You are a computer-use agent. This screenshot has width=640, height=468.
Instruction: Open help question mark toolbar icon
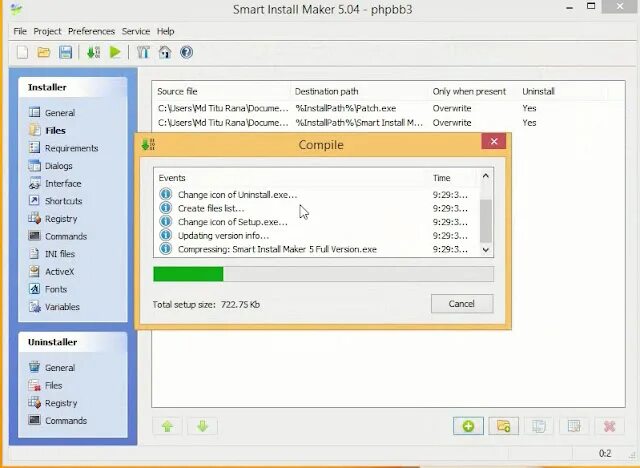coord(187,52)
